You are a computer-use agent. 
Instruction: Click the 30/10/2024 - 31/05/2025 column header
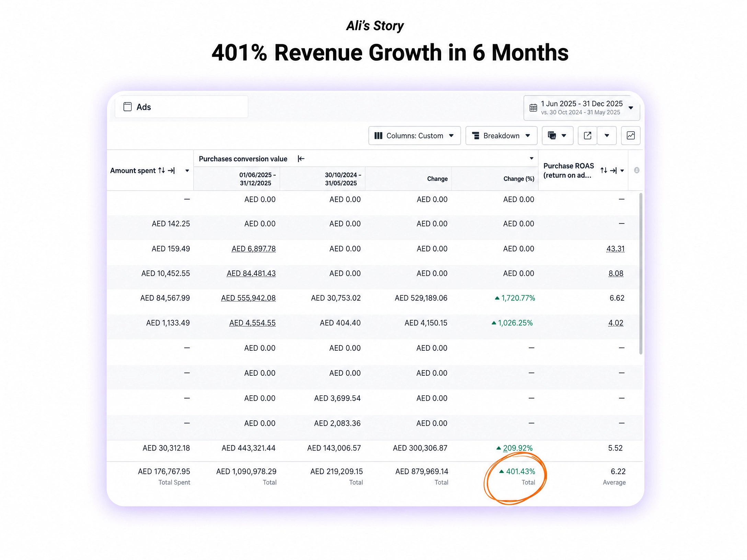pyautogui.click(x=342, y=179)
